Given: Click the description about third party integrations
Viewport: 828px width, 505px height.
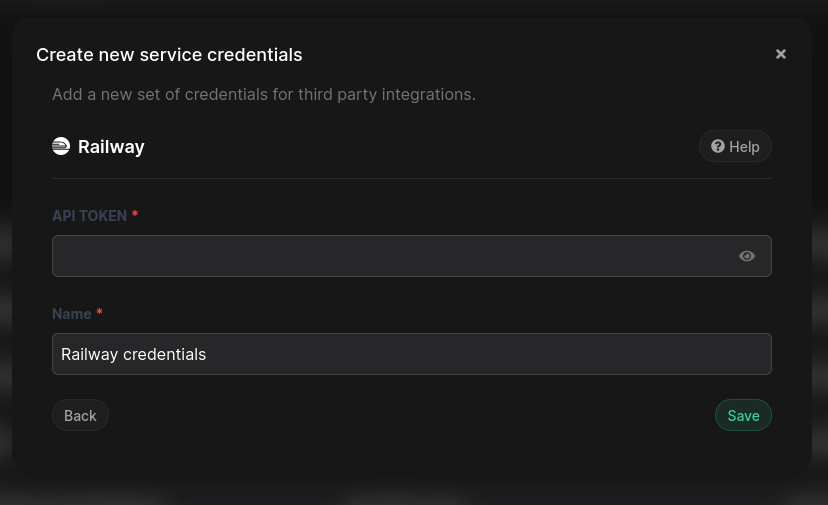Looking at the screenshot, I should coord(263,95).
